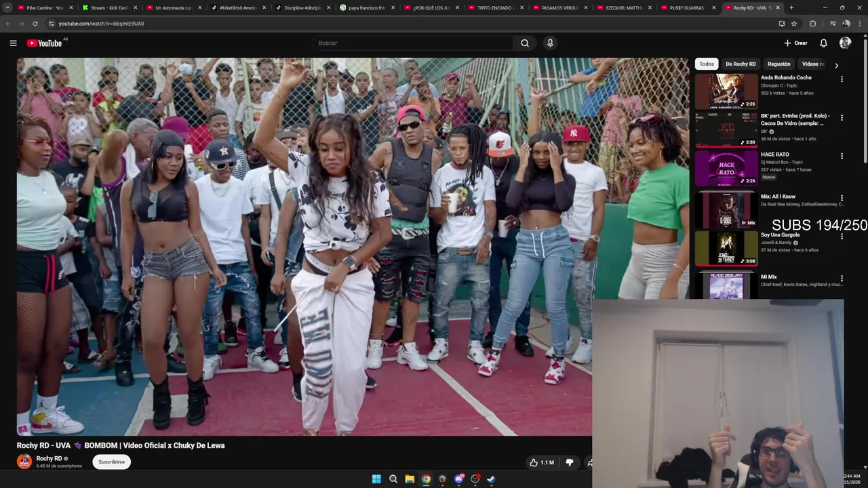Open Chrome three-dot menu
This screenshot has height=488, width=868.
coord(859,23)
